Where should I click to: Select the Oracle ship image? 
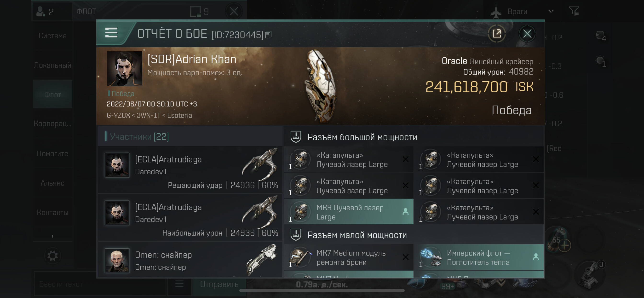click(321, 86)
